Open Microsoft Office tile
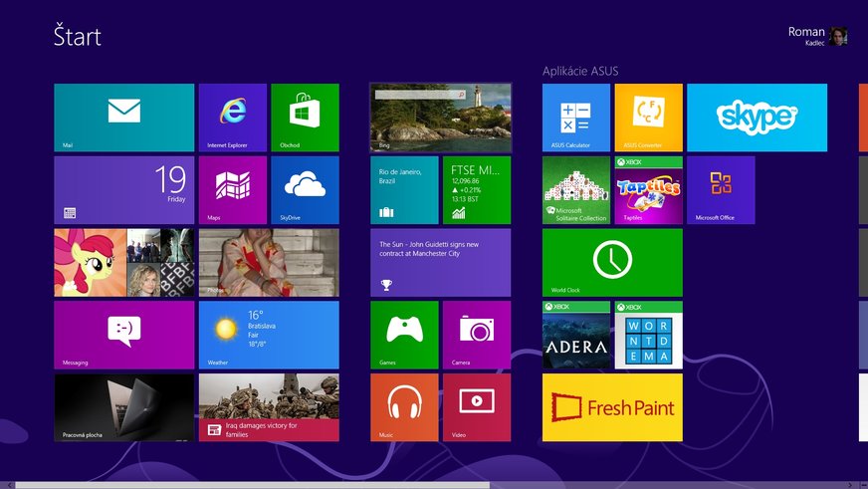This screenshot has width=868, height=489. point(721,189)
